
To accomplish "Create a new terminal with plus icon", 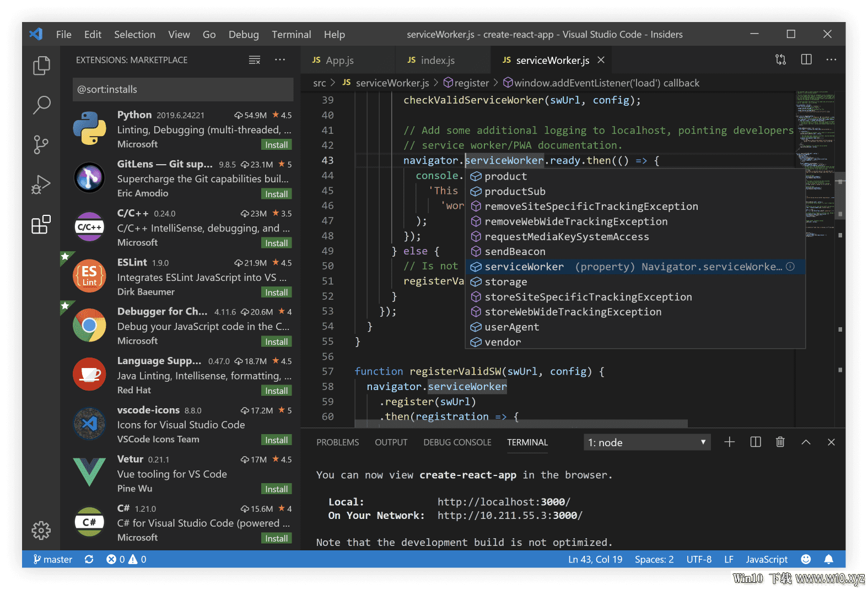I will 729,442.
